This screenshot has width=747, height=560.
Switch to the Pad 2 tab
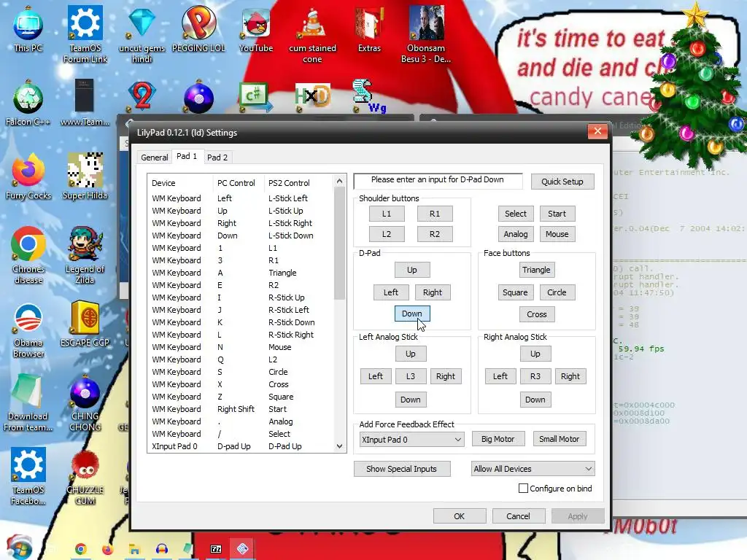click(217, 157)
